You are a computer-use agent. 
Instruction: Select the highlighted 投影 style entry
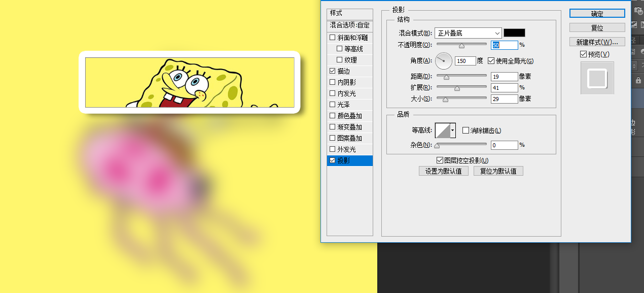(x=350, y=160)
